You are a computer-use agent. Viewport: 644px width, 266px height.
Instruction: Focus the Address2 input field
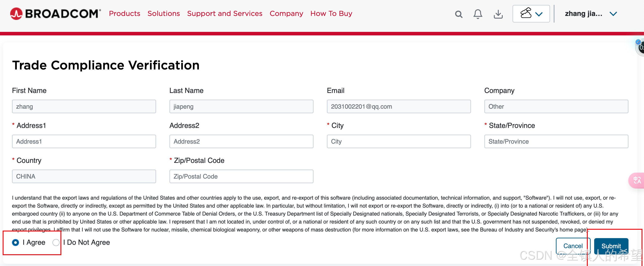[241, 141]
